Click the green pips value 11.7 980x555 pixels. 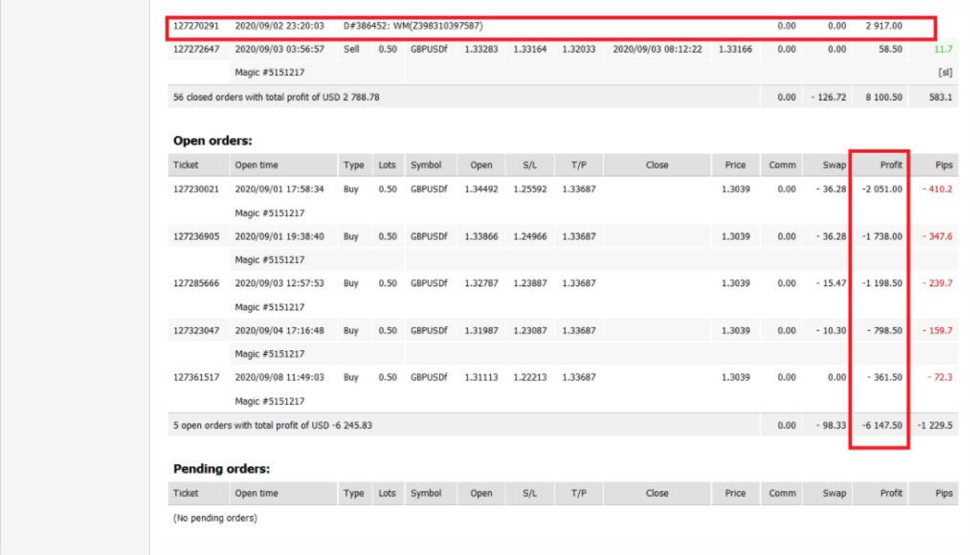943,50
